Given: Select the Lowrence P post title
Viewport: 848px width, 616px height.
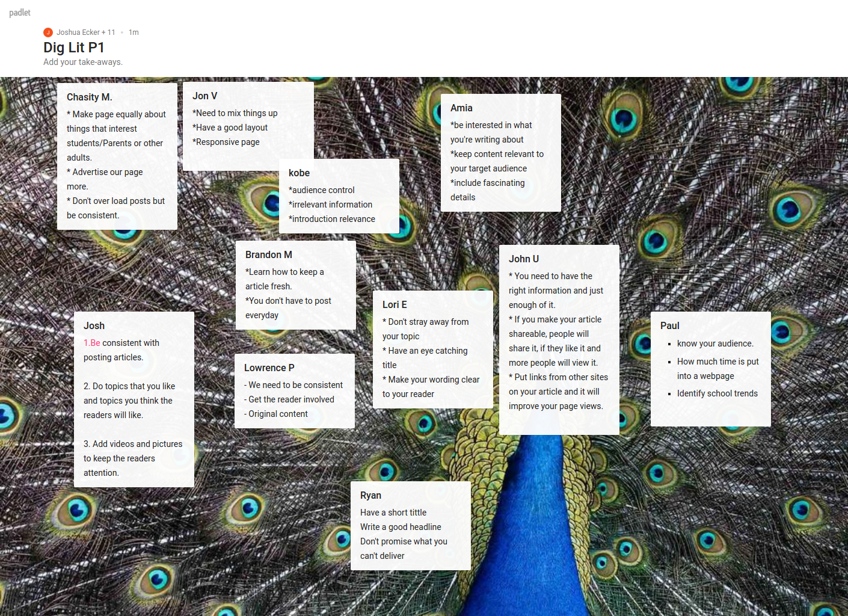Looking at the screenshot, I should pos(269,368).
